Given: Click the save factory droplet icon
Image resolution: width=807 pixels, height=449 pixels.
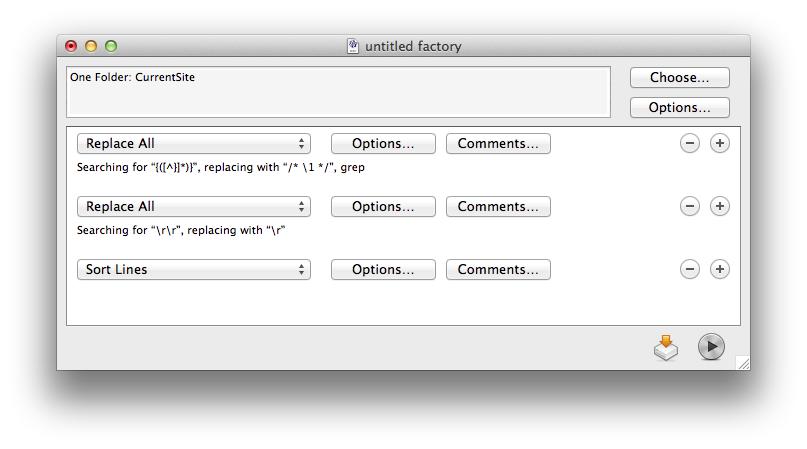Looking at the screenshot, I should click(666, 347).
